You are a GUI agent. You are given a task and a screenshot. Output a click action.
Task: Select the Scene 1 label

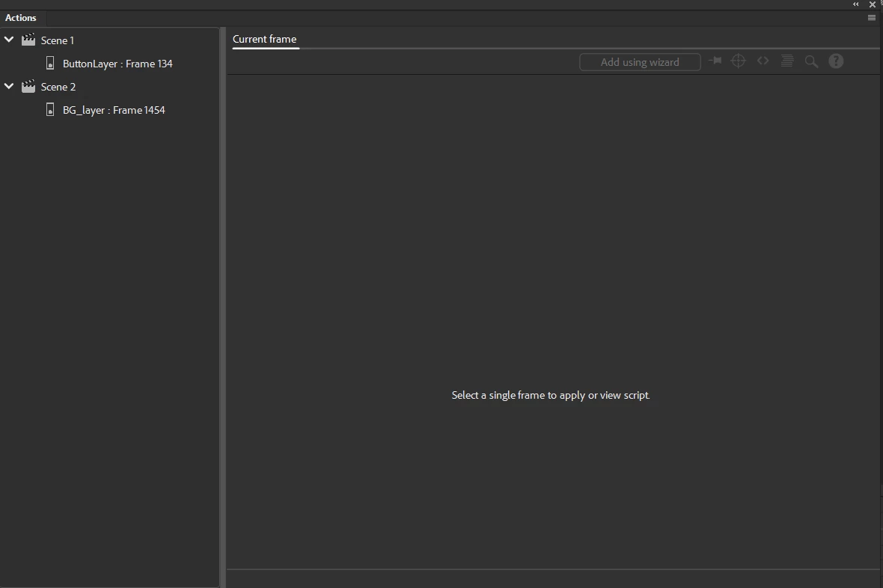(x=58, y=40)
